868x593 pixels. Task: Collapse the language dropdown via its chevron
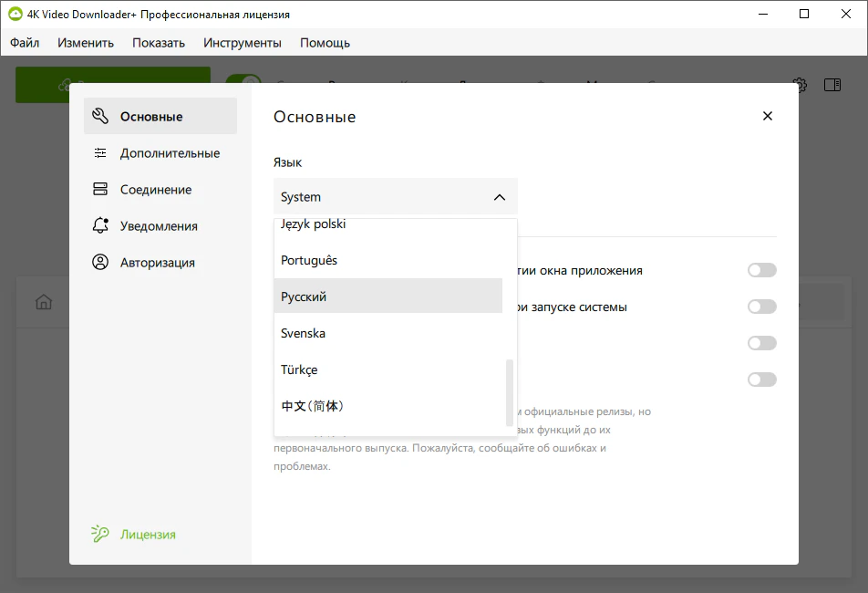click(498, 196)
